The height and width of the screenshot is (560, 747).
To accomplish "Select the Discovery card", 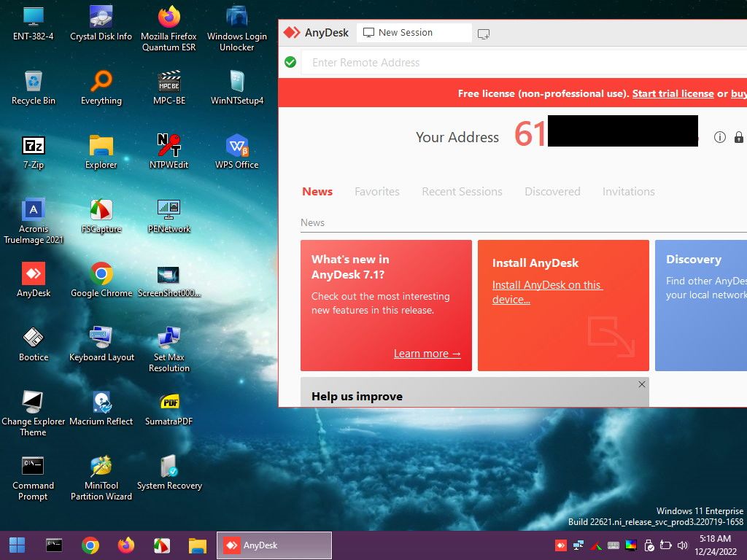I will [701, 306].
